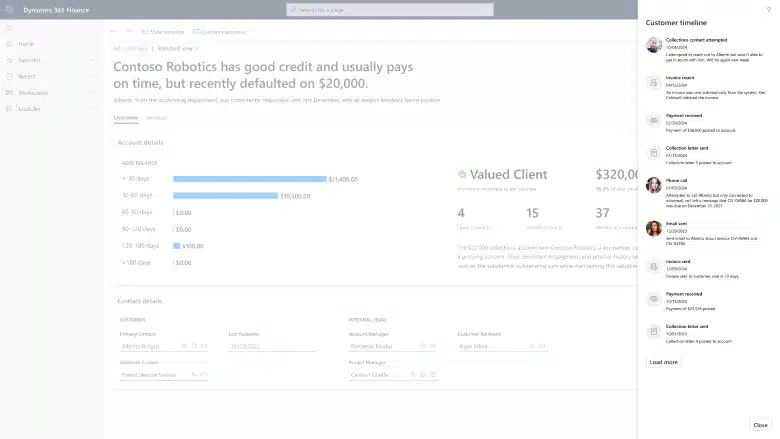Image resolution: width=780 pixels, height=439 pixels.
Task: Switch to the Invoices tab
Action: coord(156,118)
